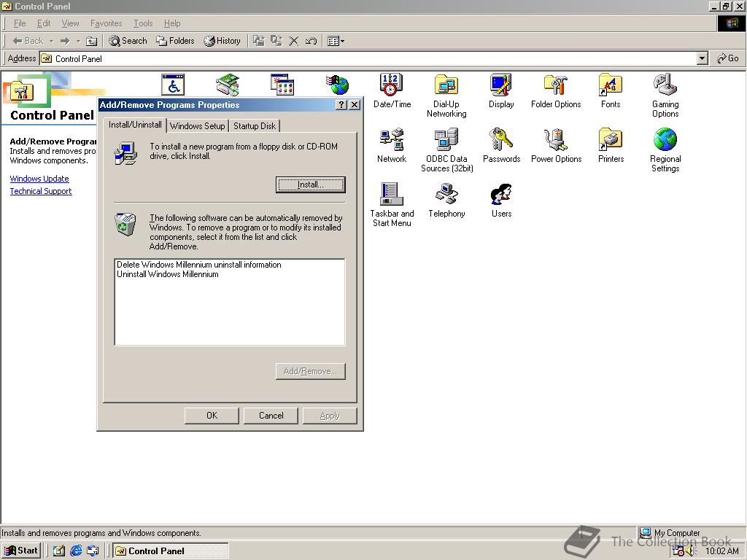747x560 pixels.
Task: Click the volume speaker tray icon
Action: (x=690, y=551)
